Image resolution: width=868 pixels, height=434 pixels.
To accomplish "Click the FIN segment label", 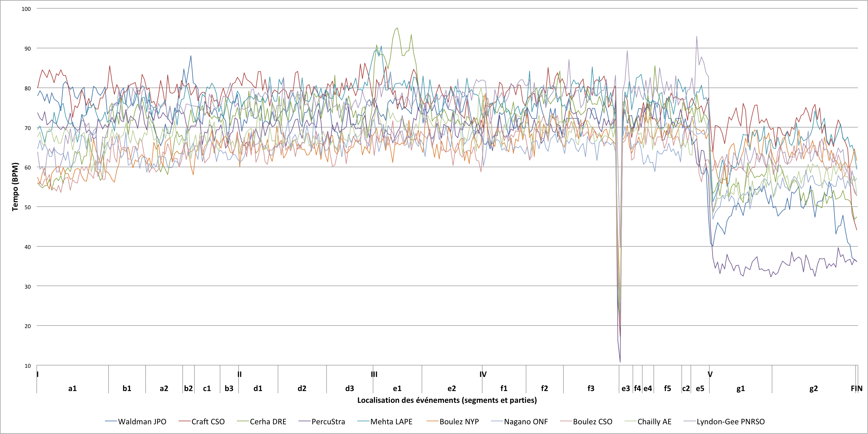I will [856, 388].
